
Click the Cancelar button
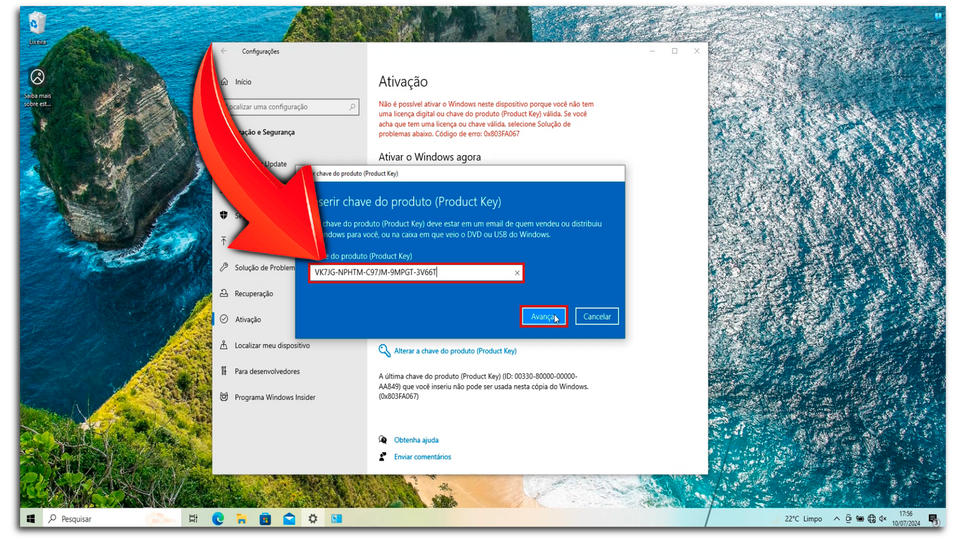click(x=597, y=317)
